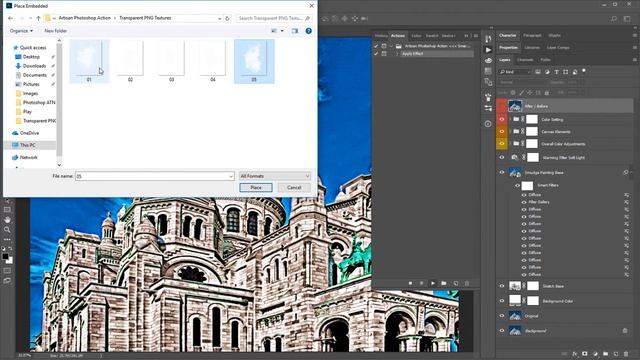Toggle Smart Filters visibility eye
The width and height of the screenshot is (640, 360).
518,185
